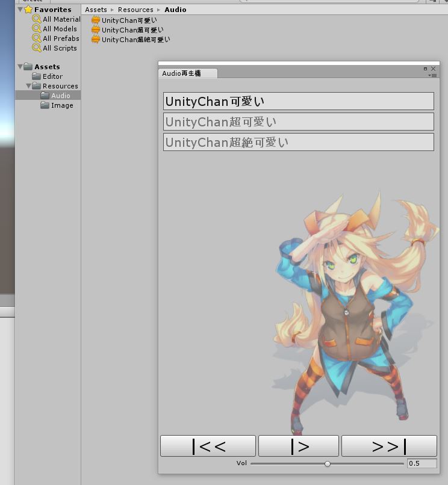
Task: Select the UnityChan超絶可愛い asset file name
Action: point(136,40)
